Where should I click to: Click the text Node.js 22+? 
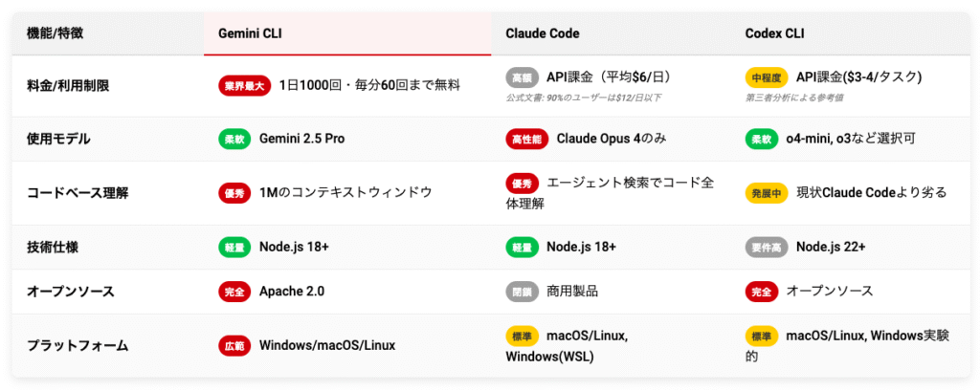831,248
